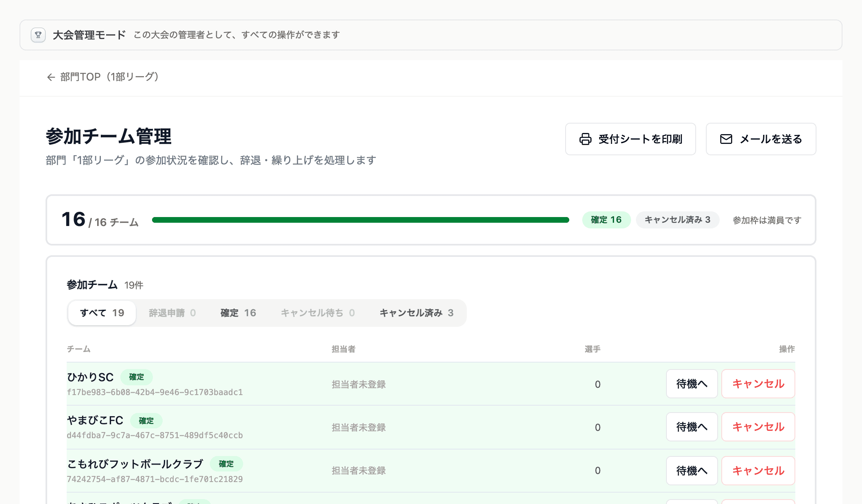Image resolution: width=862 pixels, height=504 pixels.
Task: Click team name やまびこFC
Action: coord(95,420)
